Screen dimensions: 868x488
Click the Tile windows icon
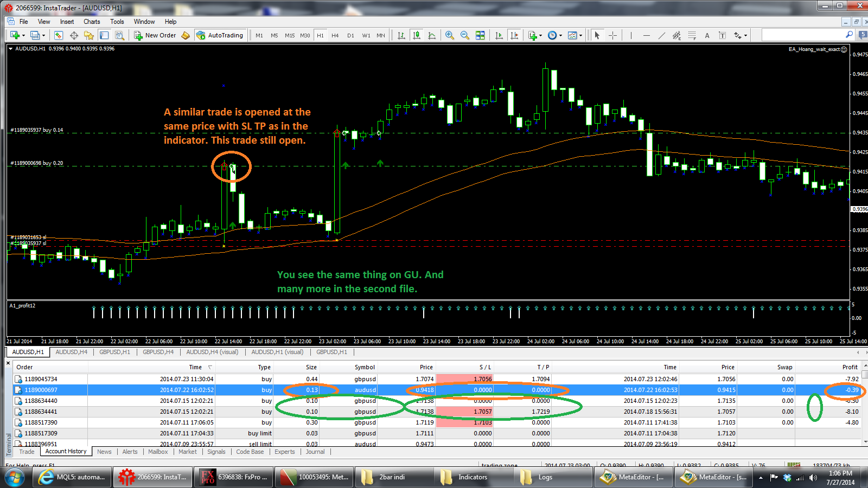click(x=480, y=35)
